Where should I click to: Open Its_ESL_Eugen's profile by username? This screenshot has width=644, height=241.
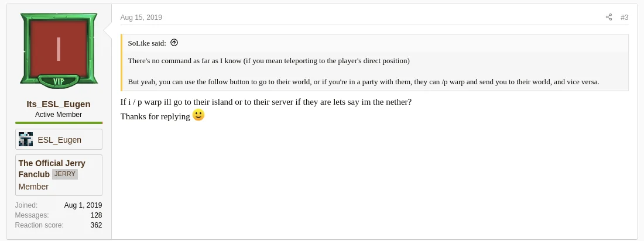[59, 104]
